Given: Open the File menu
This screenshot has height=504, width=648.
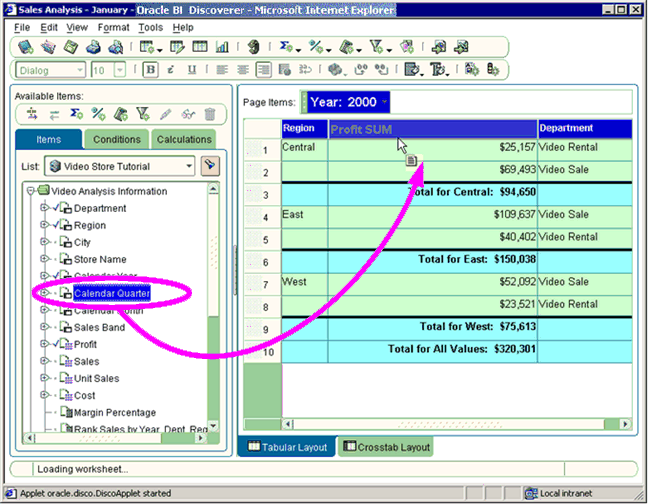Looking at the screenshot, I should (x=22, y=27).
